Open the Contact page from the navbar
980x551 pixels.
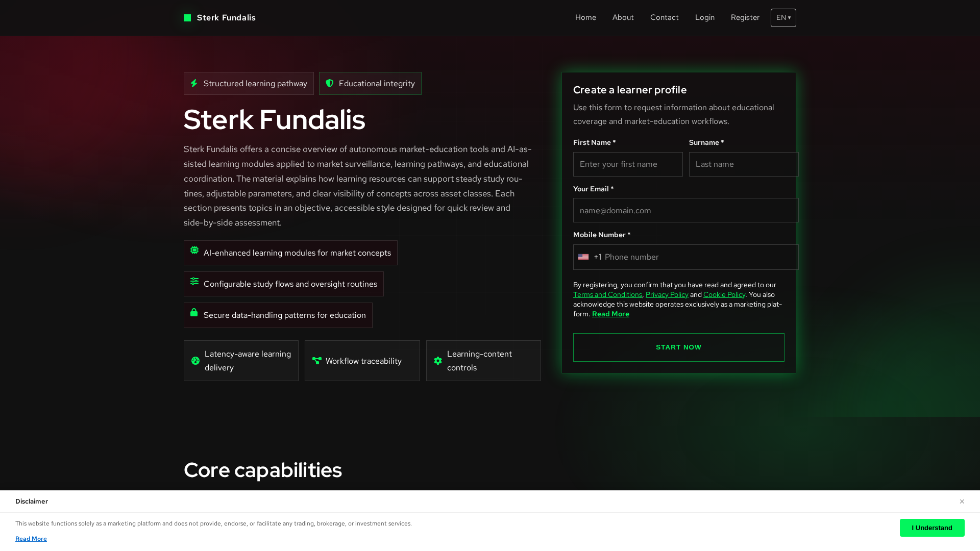tap(665, 17)
